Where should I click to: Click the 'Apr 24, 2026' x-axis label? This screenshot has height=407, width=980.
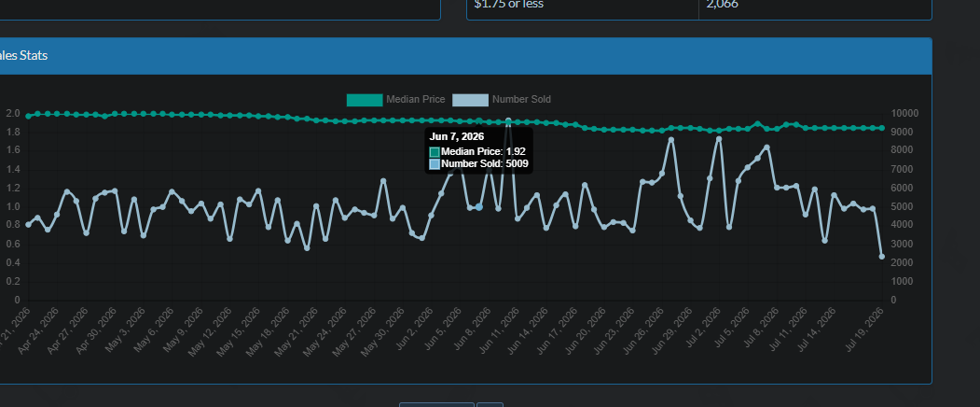click(x=39, y=330)
